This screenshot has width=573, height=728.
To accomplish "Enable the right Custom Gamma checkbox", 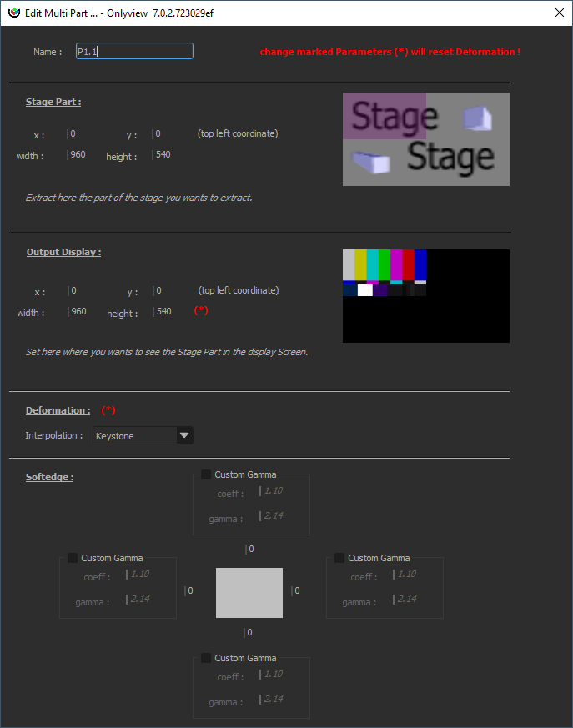I will pyautogui.click(x=339, y=558).
